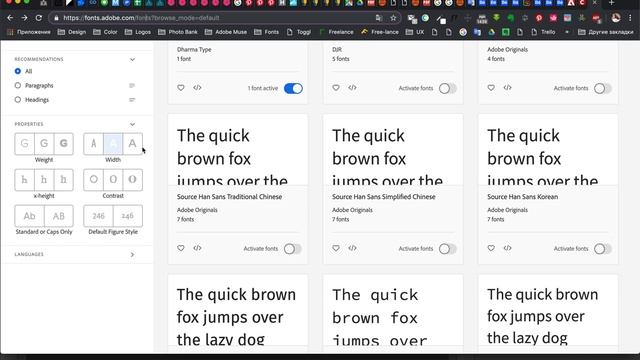Image resolution: width=640 pixels, height=360 pixels.
Task: Open Source Han Sans Simplified Chinese family link
Action: point(384,197)
